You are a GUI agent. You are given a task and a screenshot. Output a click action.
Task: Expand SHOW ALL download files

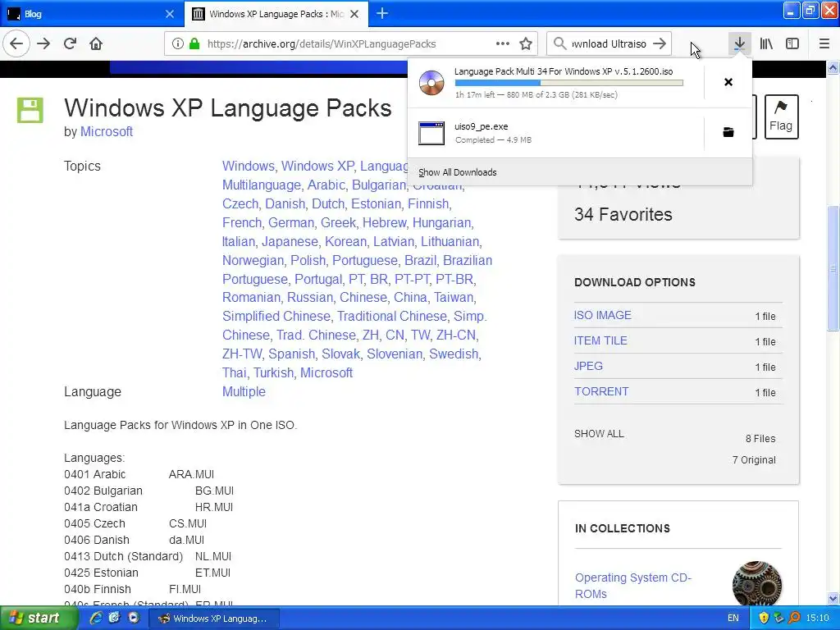coord(599,434)
